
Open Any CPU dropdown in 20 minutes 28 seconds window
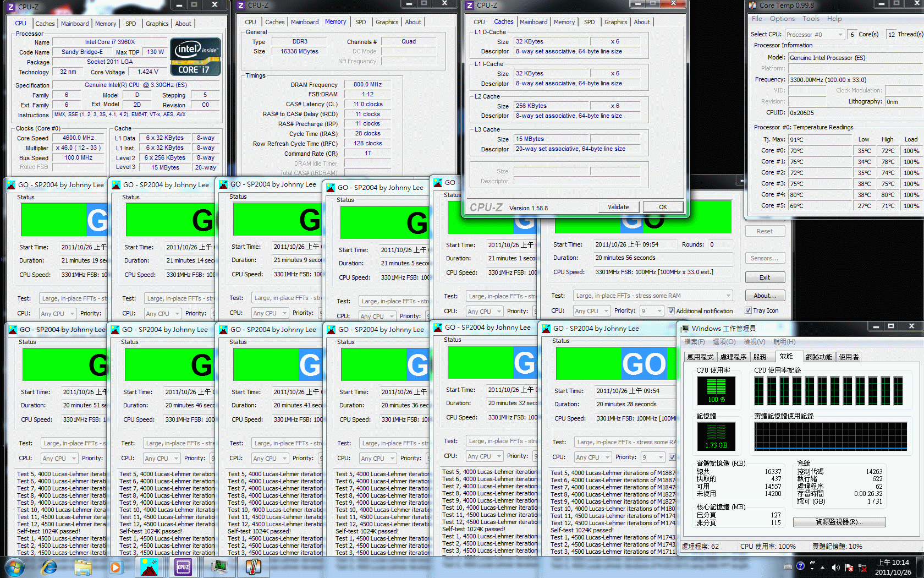tap(593, 457)
